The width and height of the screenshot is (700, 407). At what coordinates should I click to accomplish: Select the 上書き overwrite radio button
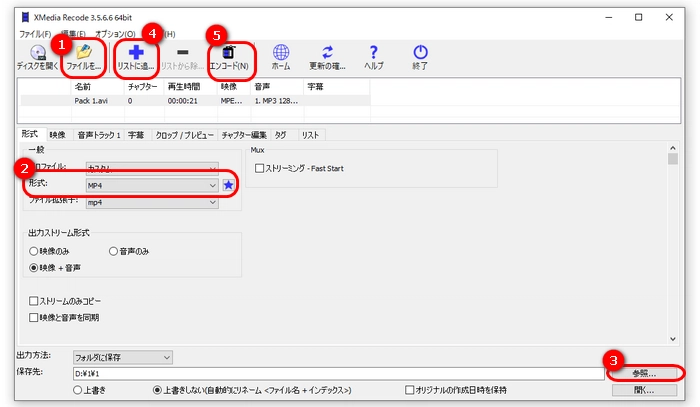(79, 389)
